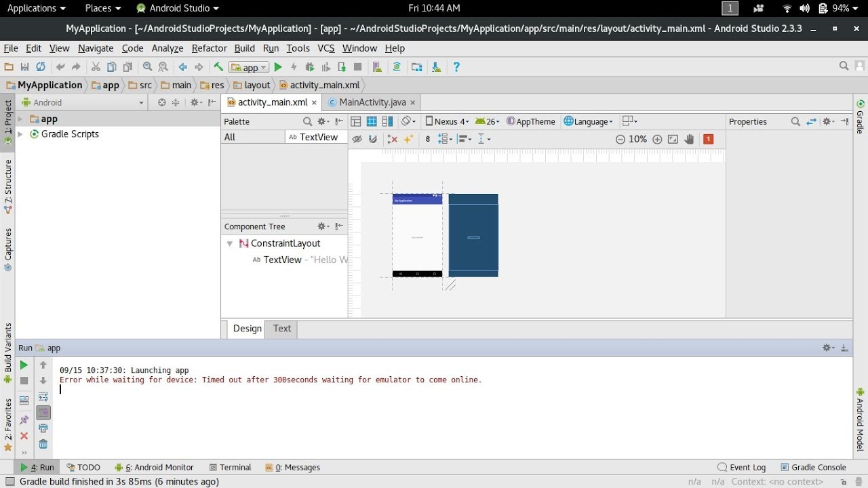Open the VCS menu

[326, 48]
